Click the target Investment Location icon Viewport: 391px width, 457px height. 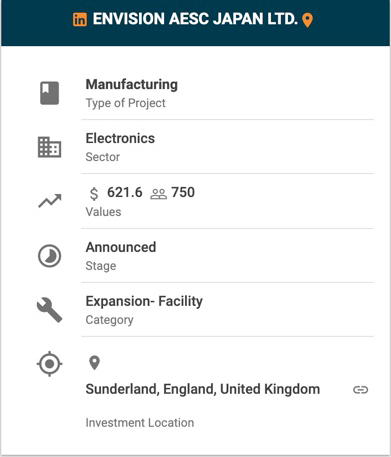(49, 364)
